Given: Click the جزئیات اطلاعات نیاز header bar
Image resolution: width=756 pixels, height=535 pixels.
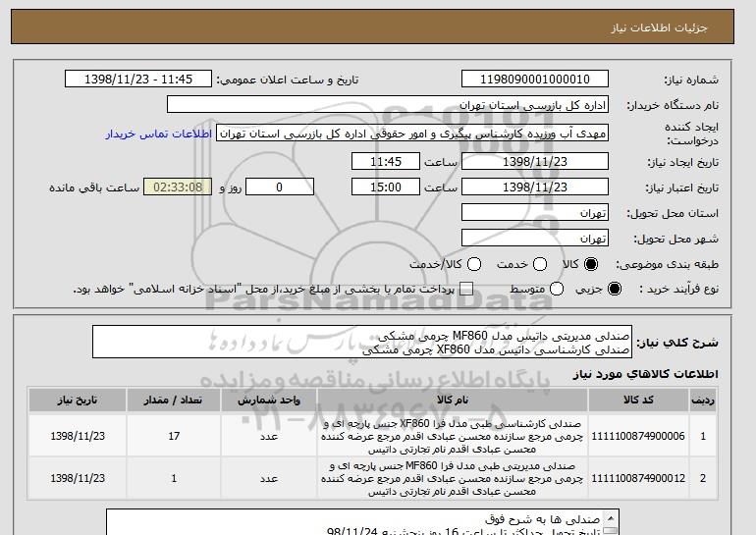Looking at the screenshot, I should [x=372, y=27].
